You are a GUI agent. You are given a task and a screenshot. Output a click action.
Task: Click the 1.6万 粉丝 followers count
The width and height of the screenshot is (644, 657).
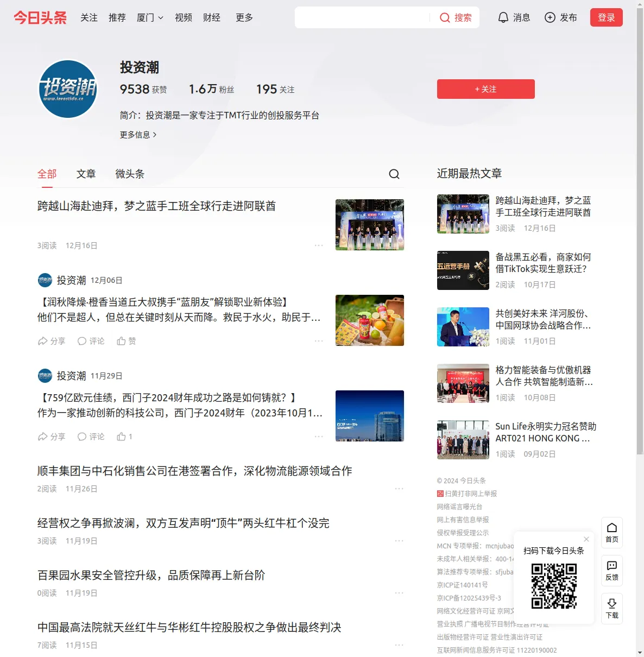tap(211, 89)
